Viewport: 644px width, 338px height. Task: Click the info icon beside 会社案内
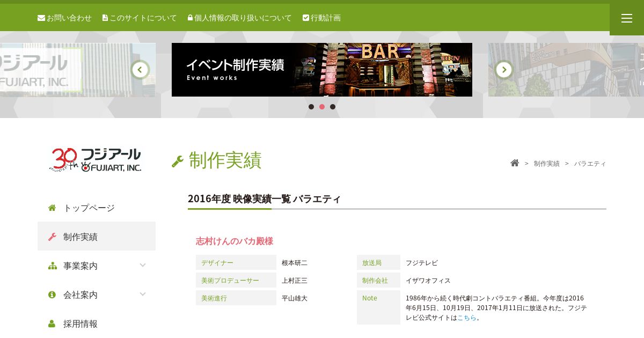tap(52, 295)
